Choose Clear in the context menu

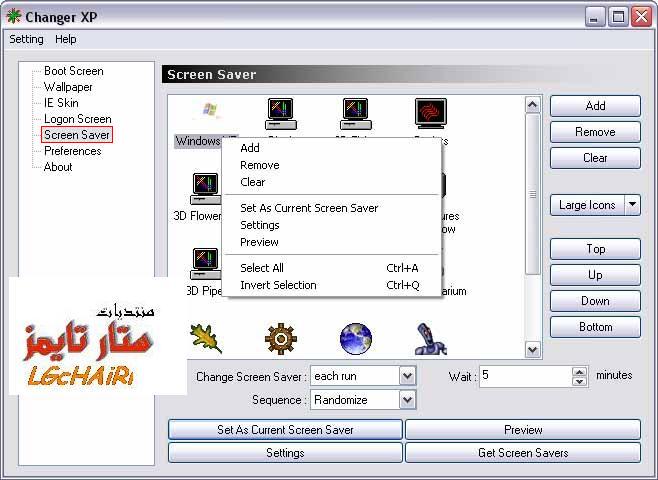click(x=332, y=182)
